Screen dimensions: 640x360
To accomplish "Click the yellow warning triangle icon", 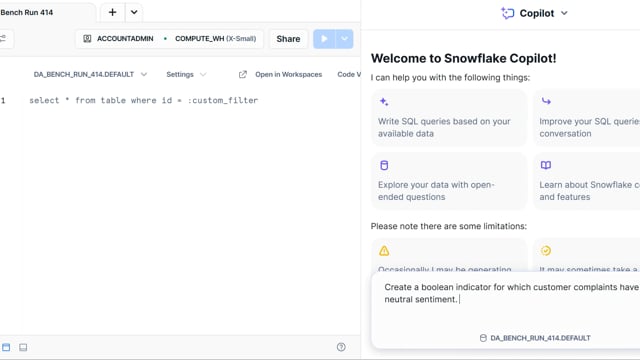I will 384,251.
